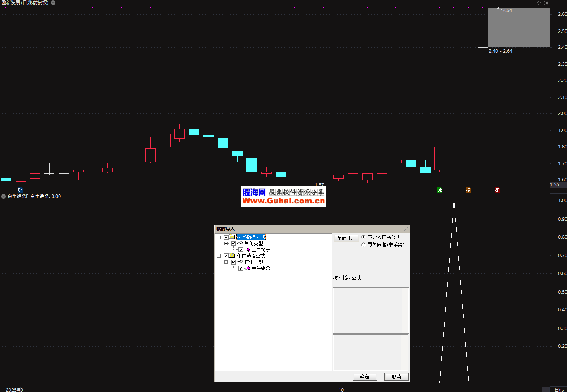The image size is (567, 392).
Task: Collapse the 条件选股公式 tree node
Action: 219,256
